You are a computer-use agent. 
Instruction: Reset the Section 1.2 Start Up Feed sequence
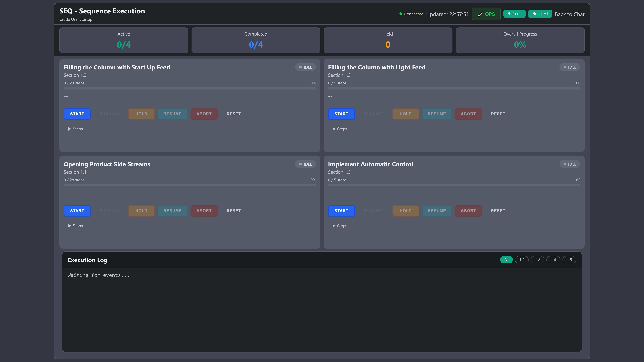coord(234,114)
